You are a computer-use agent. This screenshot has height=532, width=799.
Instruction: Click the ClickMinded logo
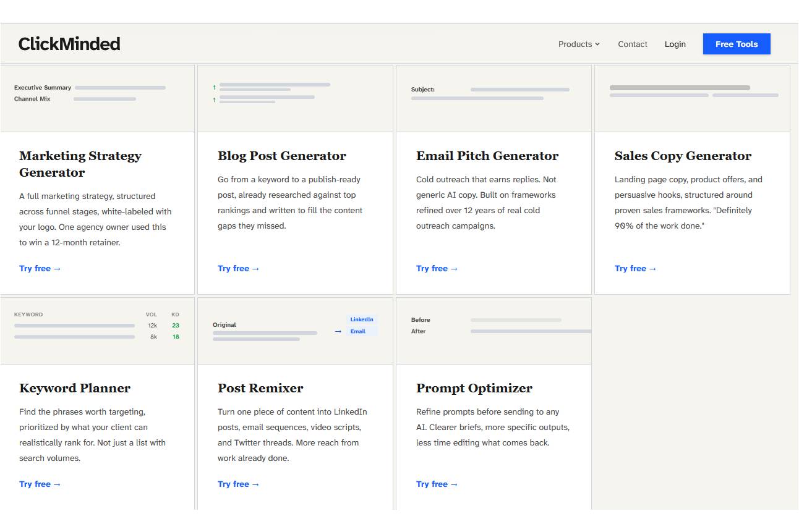69,43
